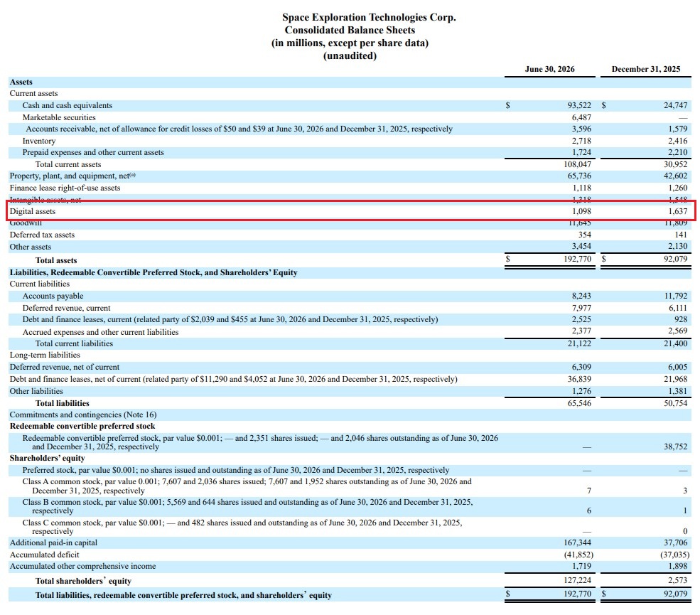Click the 'Consolidated Balance Sheets' heading
This screenshot has height=615, width=700.
point(350,30)
